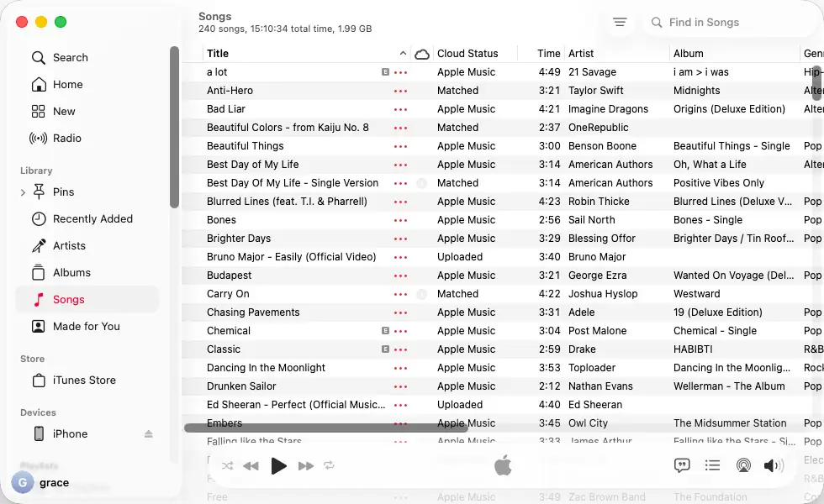Sort by cloud download column icon
This screenshot has height=504, width=824.
click(x=422, y=54)
